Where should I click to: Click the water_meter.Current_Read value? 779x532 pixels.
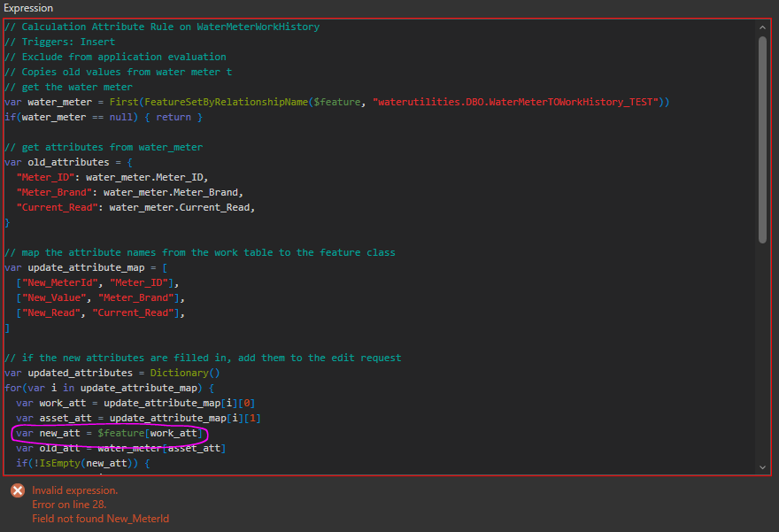181,207
